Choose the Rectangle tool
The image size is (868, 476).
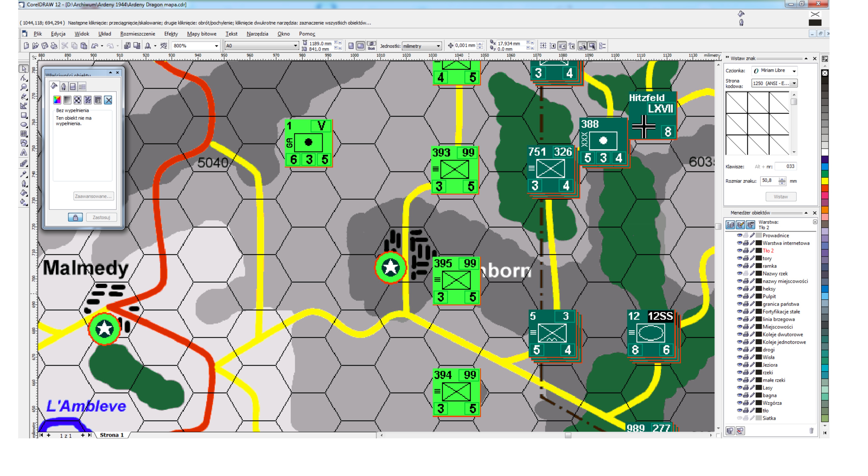click(x=24, y=115)
